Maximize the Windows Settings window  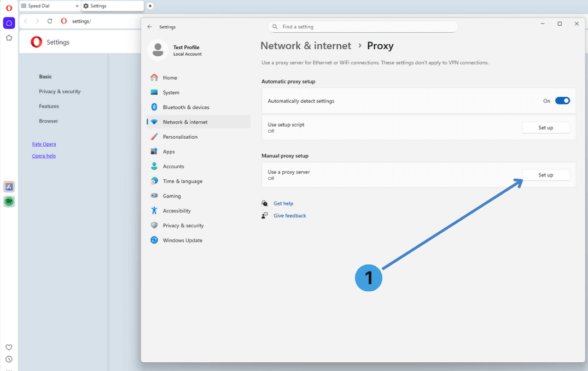(560, 23)
